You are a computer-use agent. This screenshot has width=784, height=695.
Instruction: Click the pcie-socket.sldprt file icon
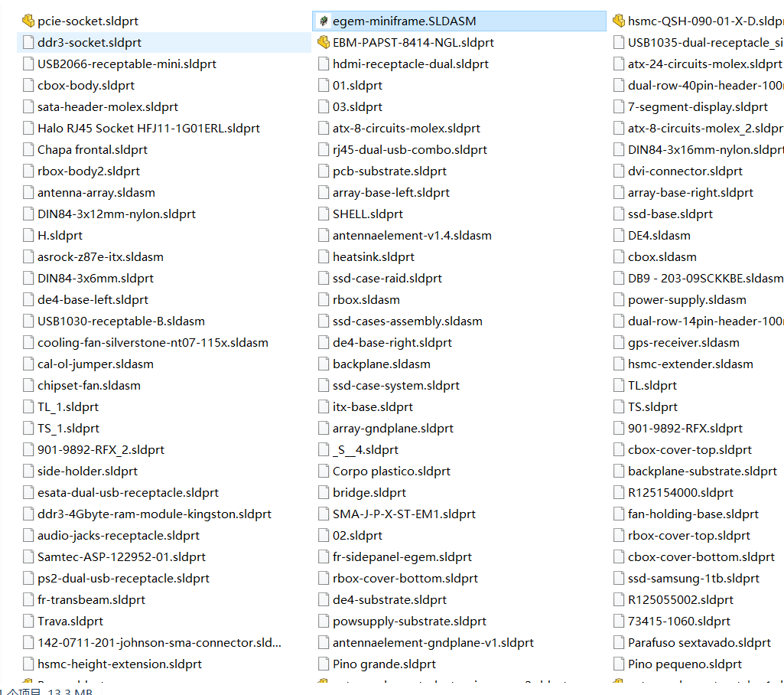28,21
